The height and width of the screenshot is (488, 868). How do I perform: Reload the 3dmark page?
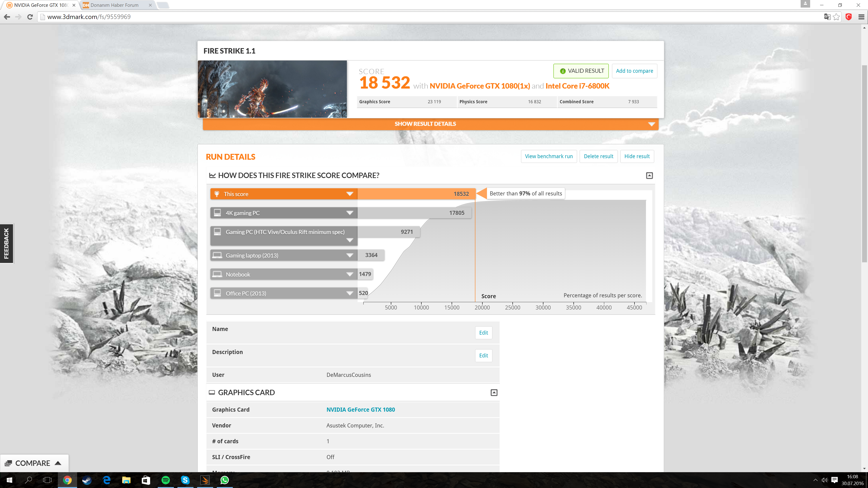30,17
